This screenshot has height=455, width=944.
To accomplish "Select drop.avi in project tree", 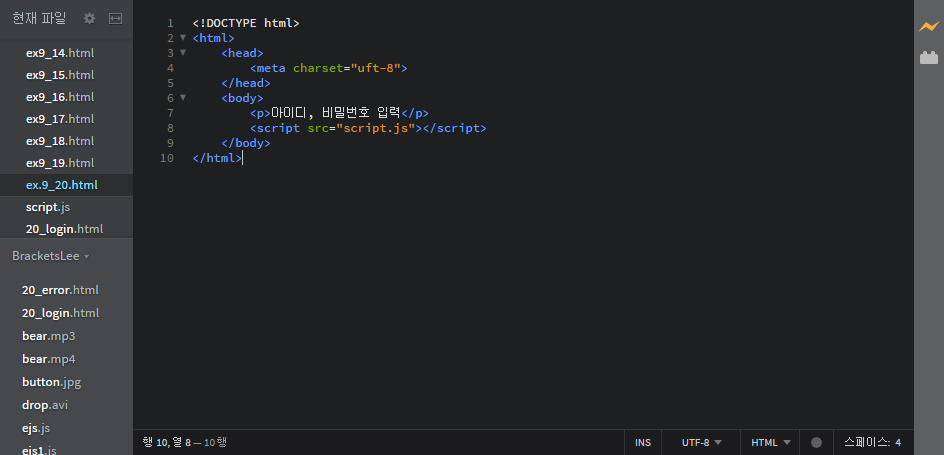I will [45, 405].
